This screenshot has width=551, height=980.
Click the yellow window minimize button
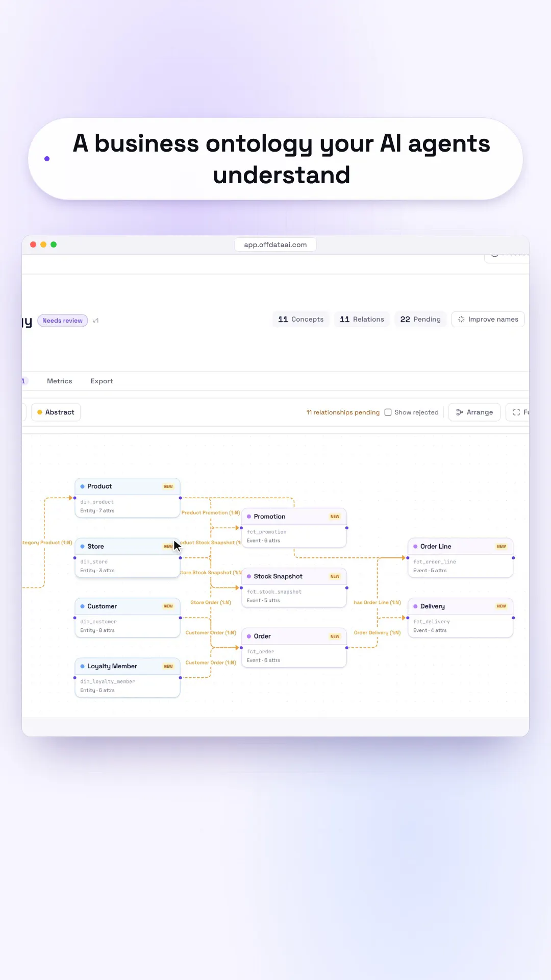tap(43, 244)
